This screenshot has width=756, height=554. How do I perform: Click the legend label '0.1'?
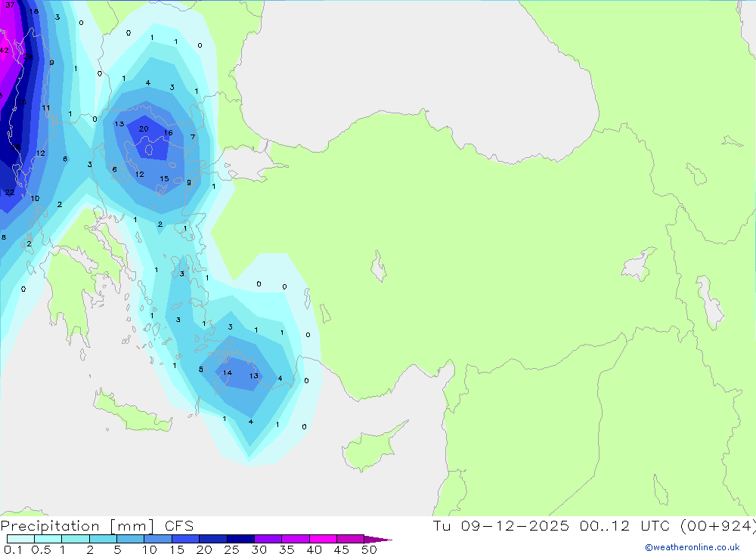pyautogui.click(x=13, y=549)
